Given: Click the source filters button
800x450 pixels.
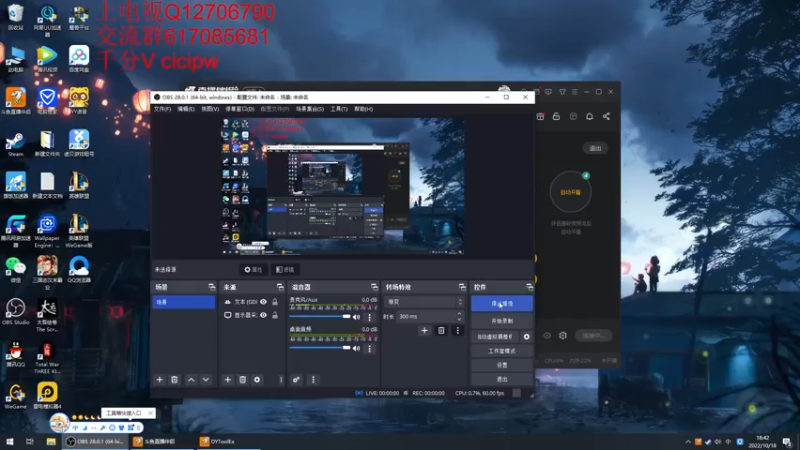Looking at the screenshot, I should point(285,269).
